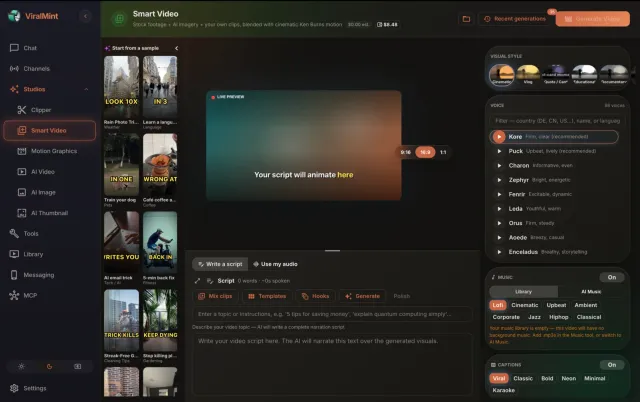
Task: Choose the Karaoke caption style
Action: [503, 390]
